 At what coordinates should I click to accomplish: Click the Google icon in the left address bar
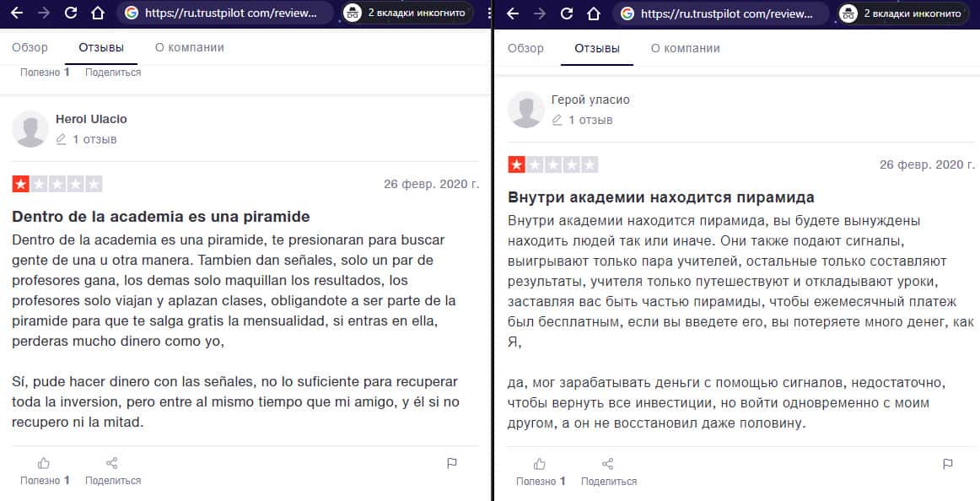coord(130,13)
